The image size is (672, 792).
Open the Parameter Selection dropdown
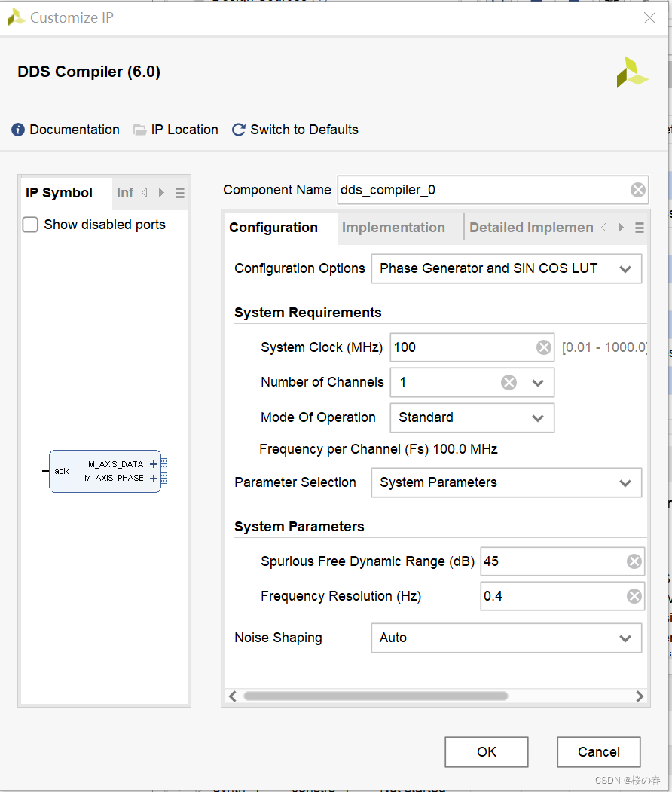tap(506, 482)
